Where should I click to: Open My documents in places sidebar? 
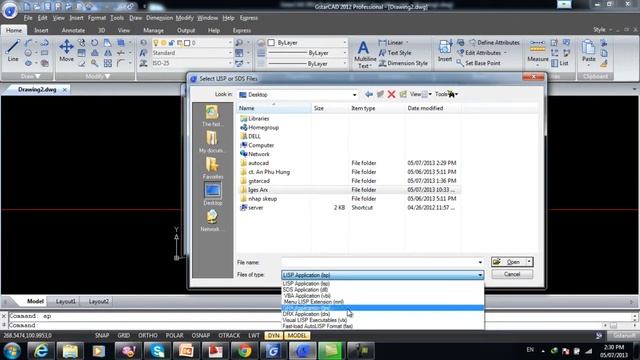[x=212, y=142]
